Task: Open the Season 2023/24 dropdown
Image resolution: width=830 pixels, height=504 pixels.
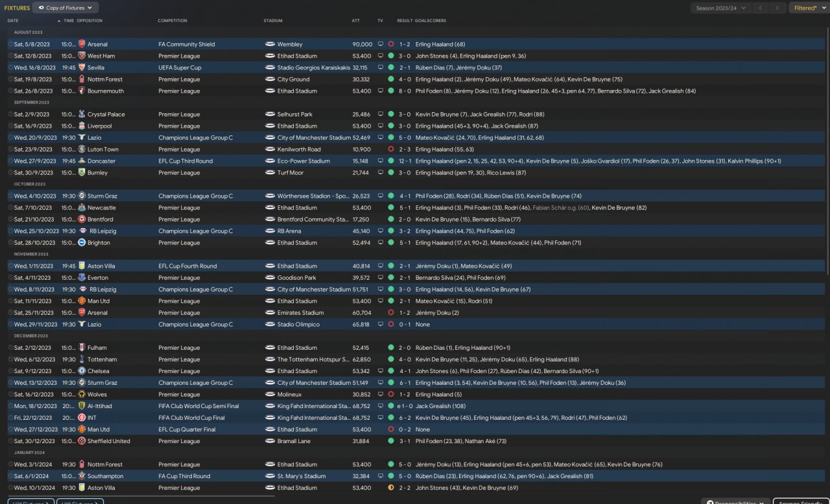Action: [720, 8]
